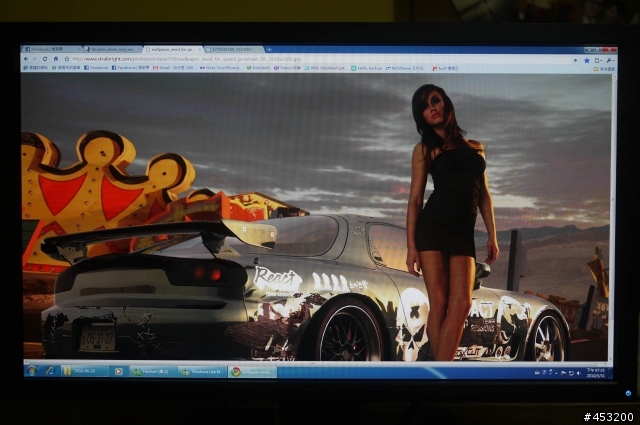Open the Gmail bookmark
The height and width of the screenshot is (425, 640).
pos(174,68)
